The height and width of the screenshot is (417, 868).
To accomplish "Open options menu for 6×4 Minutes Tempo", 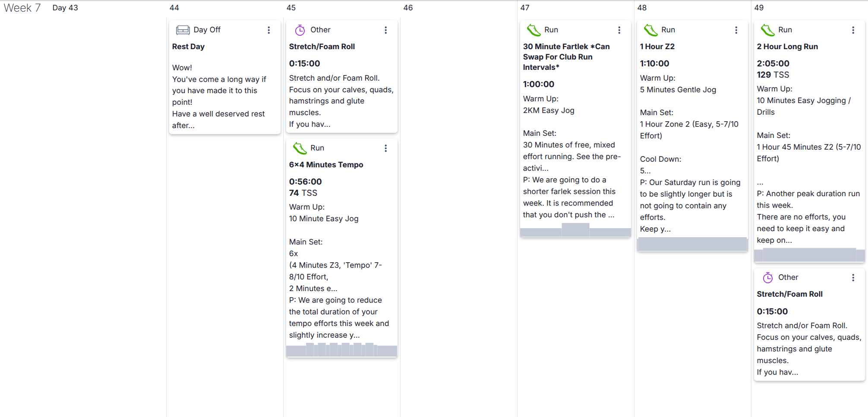I will coord(385,148).
